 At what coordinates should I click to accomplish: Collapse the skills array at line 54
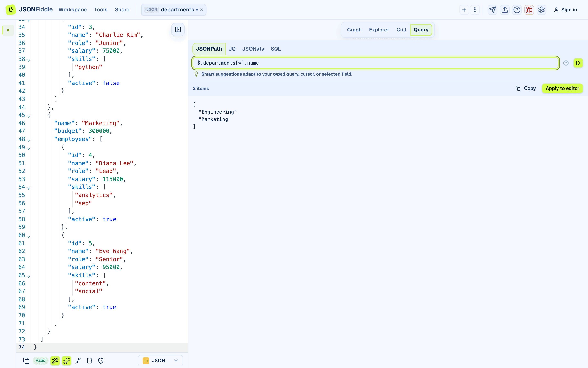point(29,188)
